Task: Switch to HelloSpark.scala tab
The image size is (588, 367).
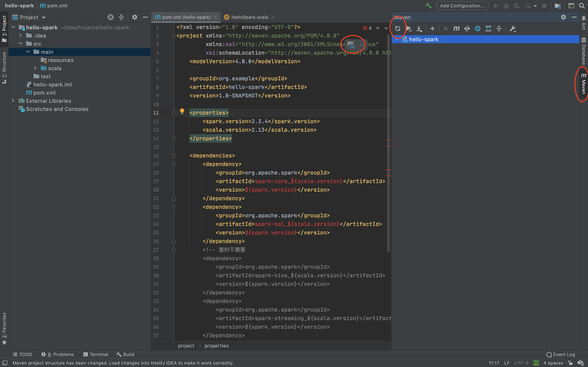Action: pos(249,17)
